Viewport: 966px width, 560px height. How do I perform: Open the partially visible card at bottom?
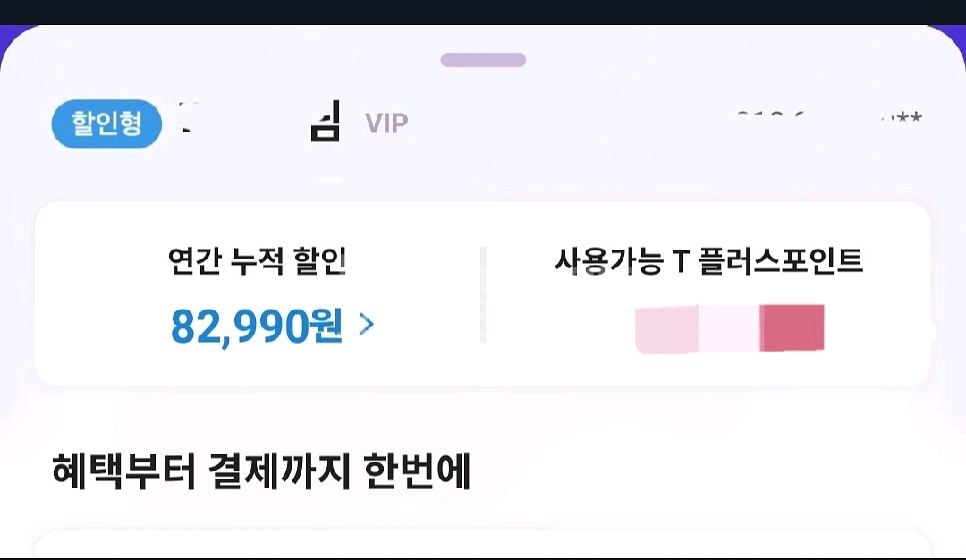point(483,544)
